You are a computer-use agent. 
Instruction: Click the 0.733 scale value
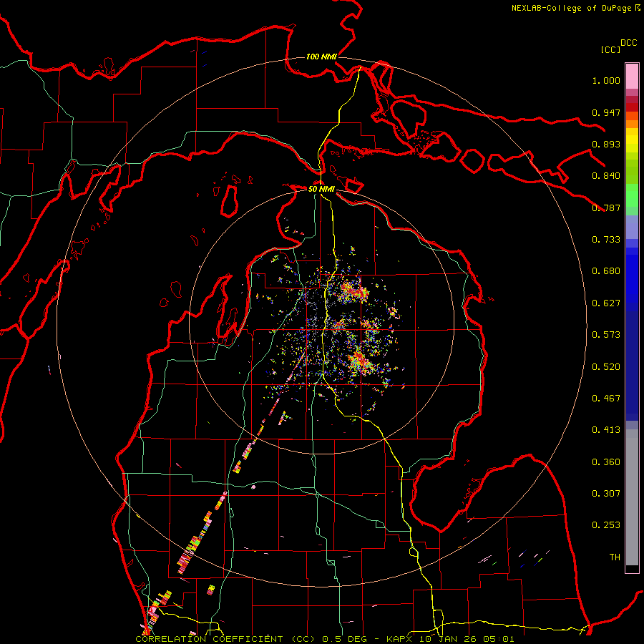(606, 240)
